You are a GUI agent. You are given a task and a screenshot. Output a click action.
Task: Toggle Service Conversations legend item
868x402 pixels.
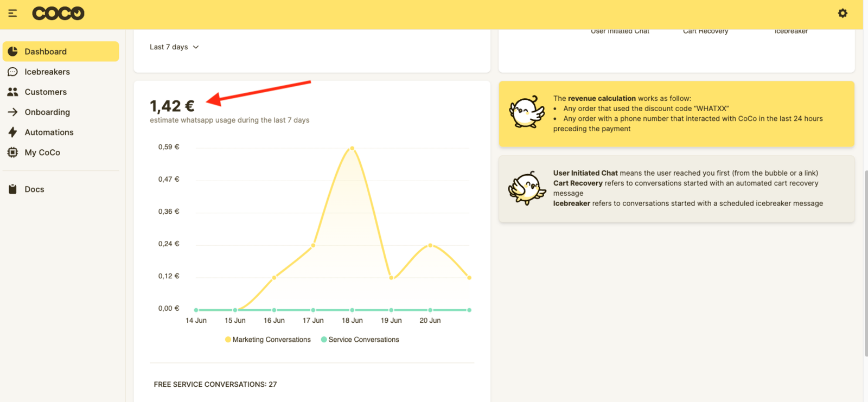coord(360,340)
